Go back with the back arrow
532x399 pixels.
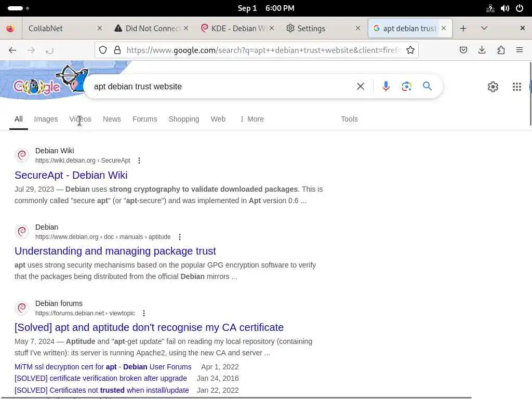(x=12, y=50)
